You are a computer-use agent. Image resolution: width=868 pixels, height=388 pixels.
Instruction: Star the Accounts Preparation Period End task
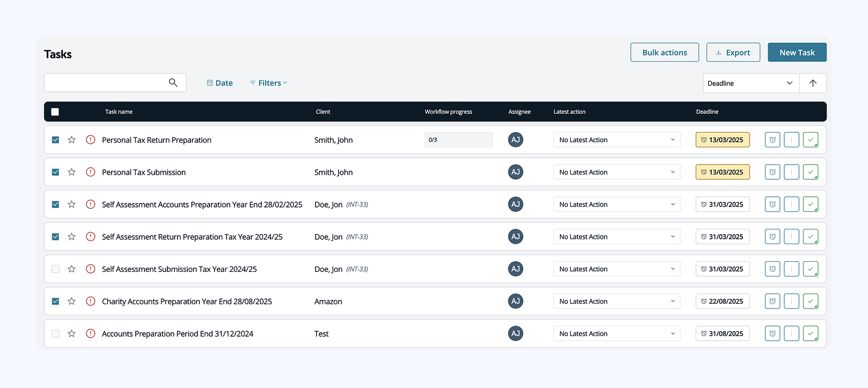click(71, 334)
